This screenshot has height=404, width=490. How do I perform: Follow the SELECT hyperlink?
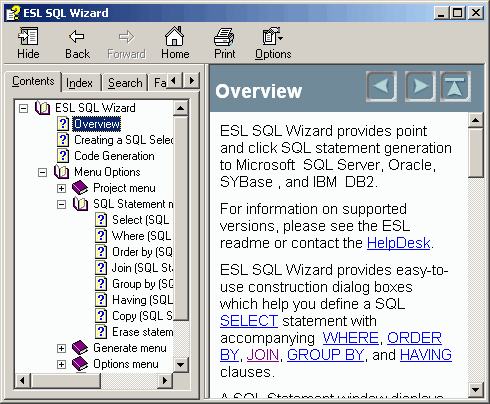(249, 321)
